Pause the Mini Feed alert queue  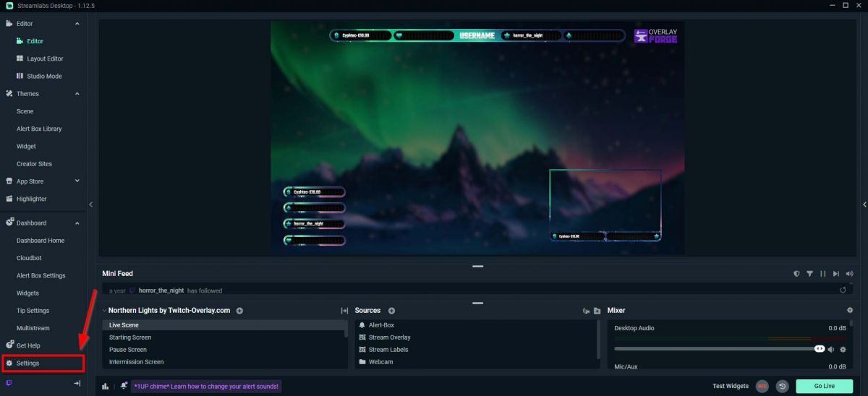(823, 274)
